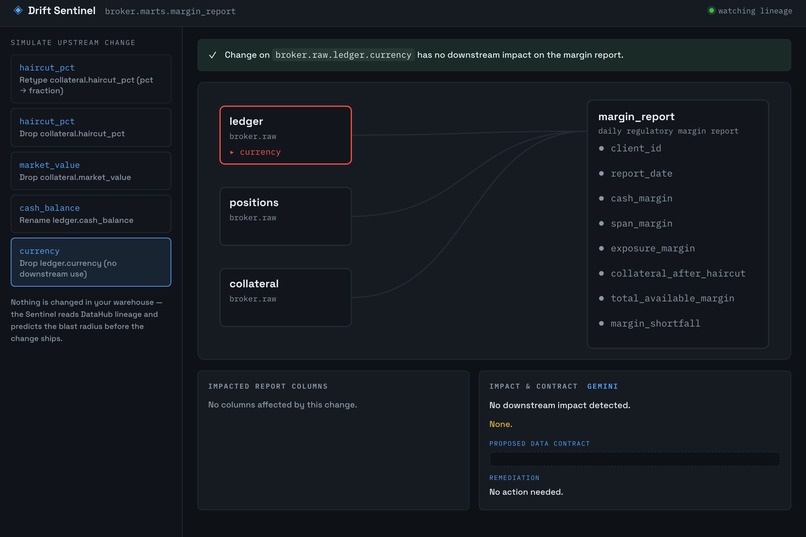This screenshot has height=537, width=806.
Task: Click the report_date column
Action: [x=641, y=174]
